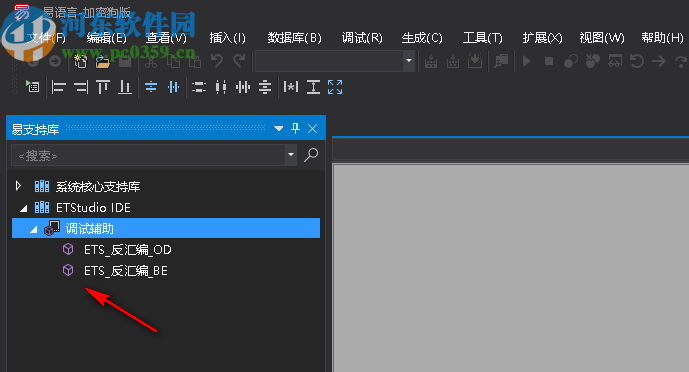This screenshot has height=372, width=689.
Task: Click the 文件(F) menu
Action: pyautogui.click(x=46, y=38)
